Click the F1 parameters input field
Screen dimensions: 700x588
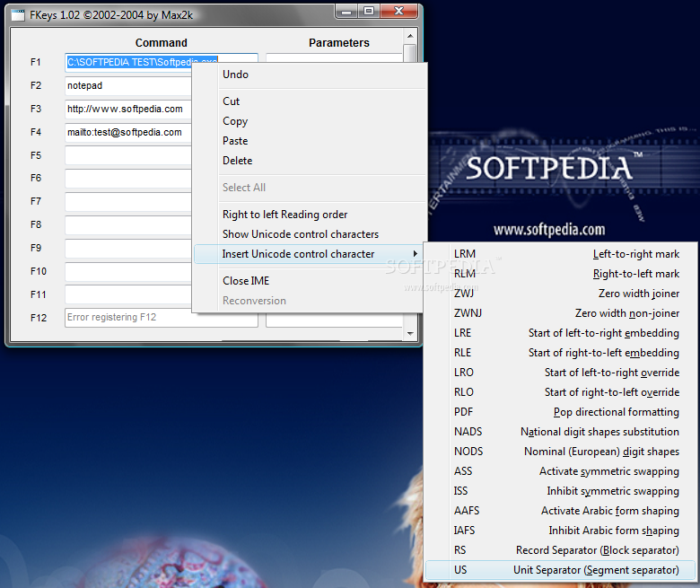click(334, 58)
